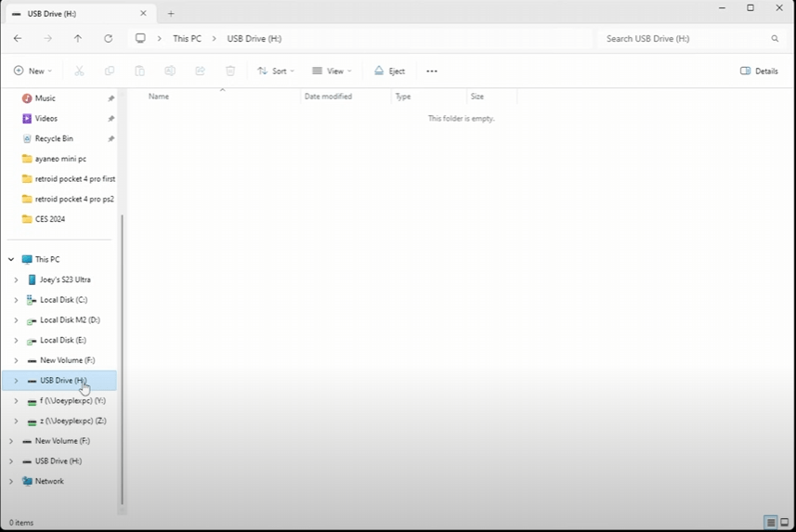Screen dimensions: 796x532
Task: Open the Sort dropdown menu
Action: 276,71
